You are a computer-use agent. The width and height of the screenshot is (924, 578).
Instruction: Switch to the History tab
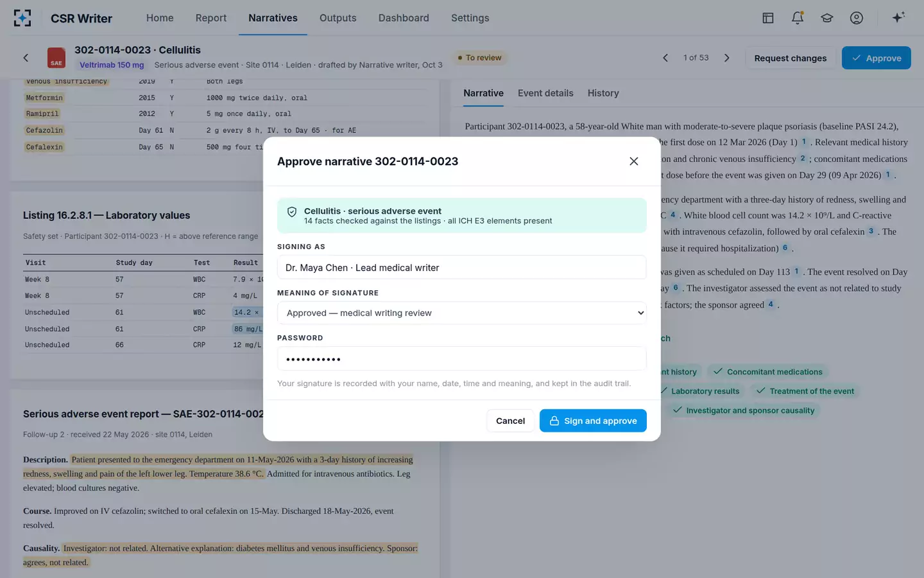603,93
